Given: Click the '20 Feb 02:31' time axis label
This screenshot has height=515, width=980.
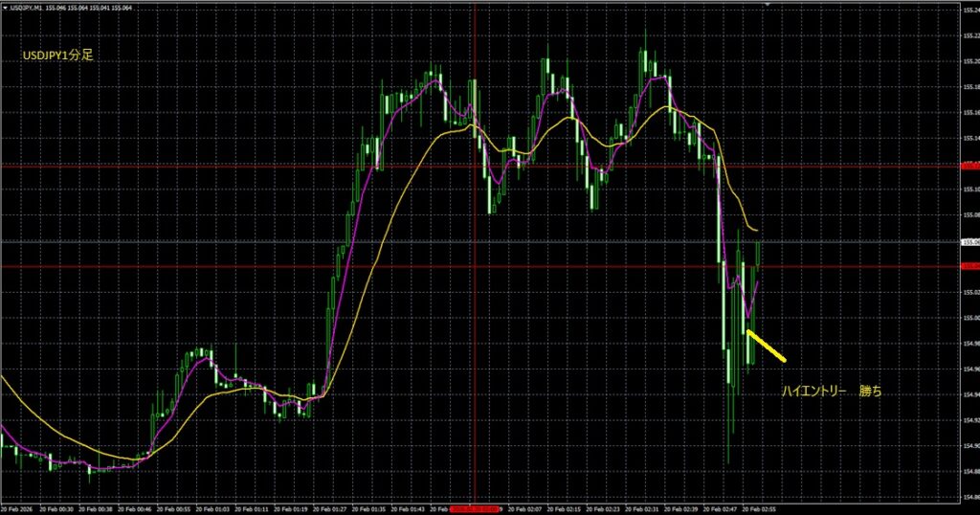Looking at the screenshot, I should (642, 509).
